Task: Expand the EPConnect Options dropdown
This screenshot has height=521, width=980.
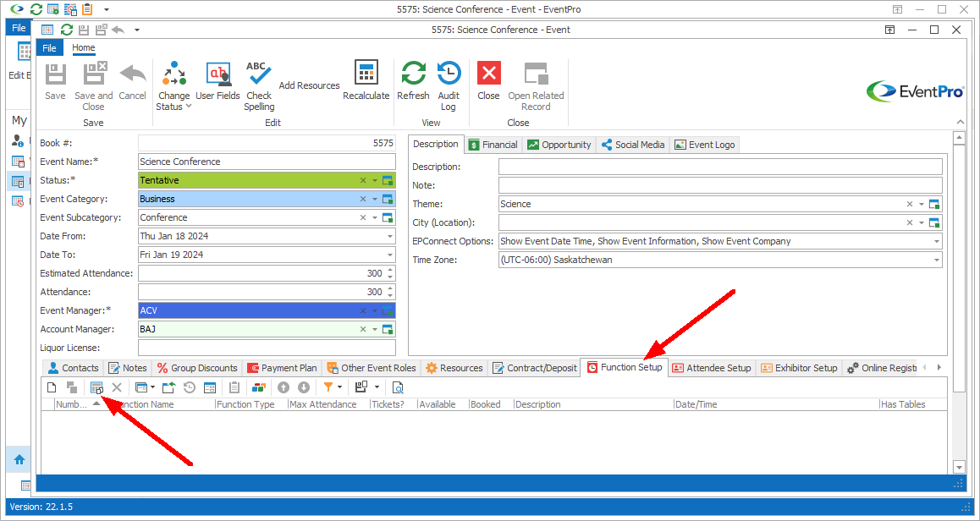Action: tap(937, 241)
